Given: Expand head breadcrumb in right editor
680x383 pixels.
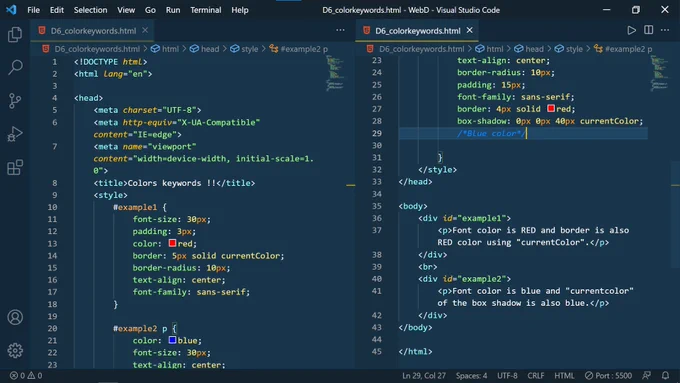Looking at the screenshot, I should click(x=529, y=49).
